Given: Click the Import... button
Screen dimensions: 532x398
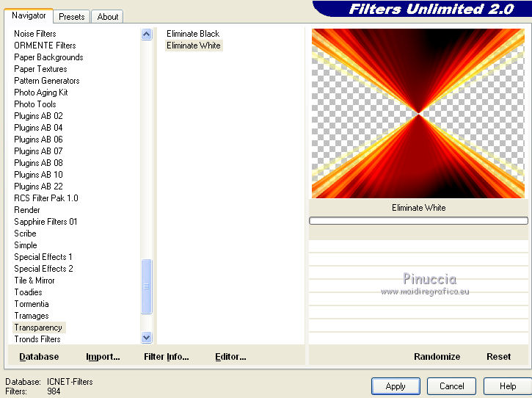Looking at the screenshot, I should 103,357.
